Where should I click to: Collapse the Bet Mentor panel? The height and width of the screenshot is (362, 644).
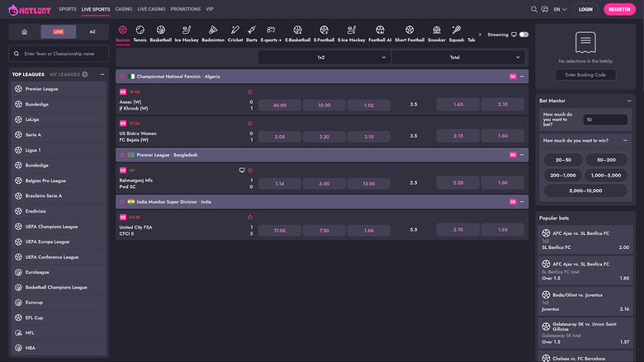click(x=632, y=101)
